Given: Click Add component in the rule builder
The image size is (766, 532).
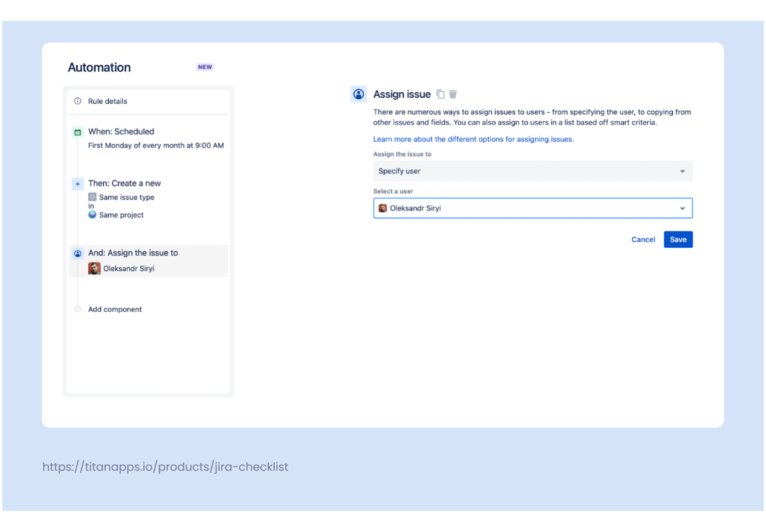Looking at the screenshot, I should (115, 309).
